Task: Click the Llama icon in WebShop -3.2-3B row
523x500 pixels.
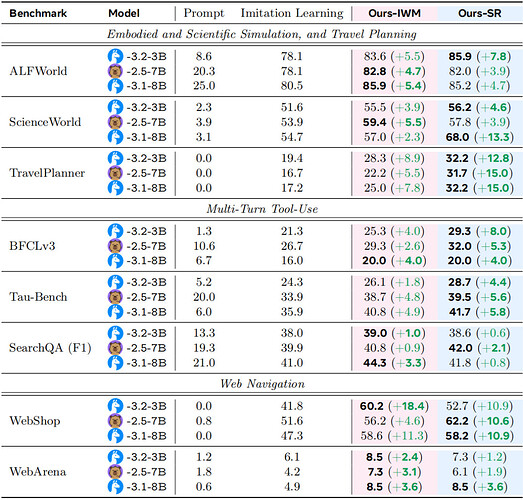Action: 115,406
